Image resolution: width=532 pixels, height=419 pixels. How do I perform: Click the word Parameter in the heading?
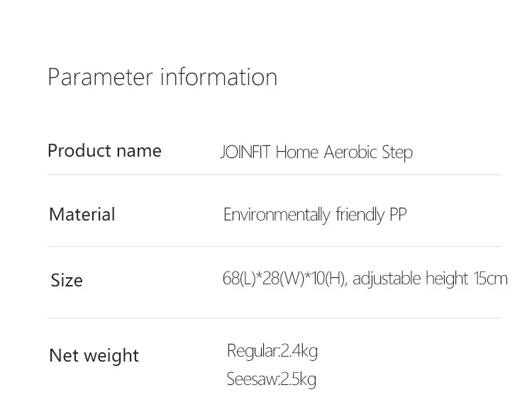pyautogui.click(x=101, y=77)
